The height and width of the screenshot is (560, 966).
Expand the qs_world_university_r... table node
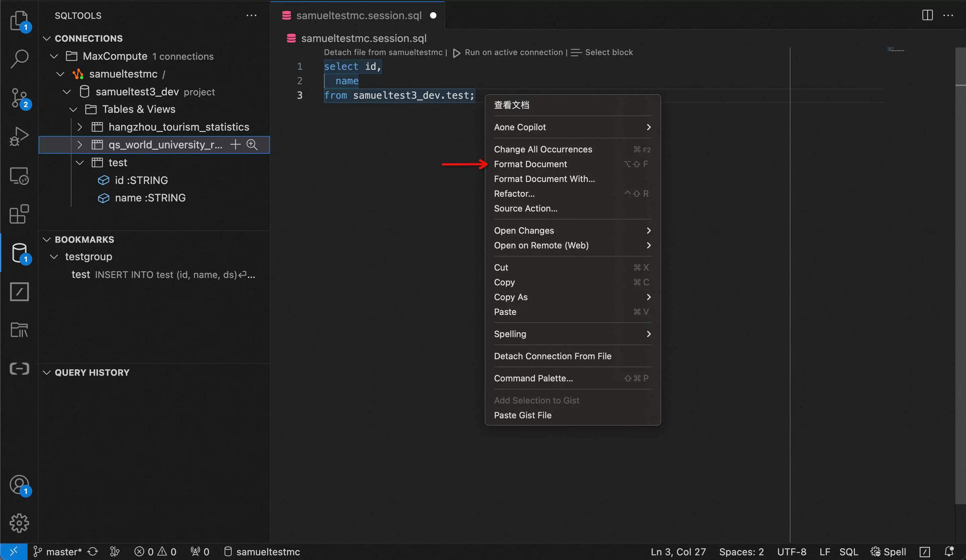(79, 144)
